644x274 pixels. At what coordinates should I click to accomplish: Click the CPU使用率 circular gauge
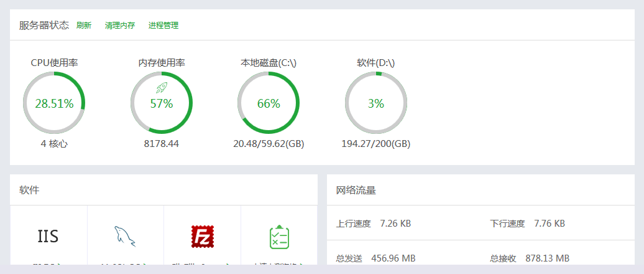[54, 103]
